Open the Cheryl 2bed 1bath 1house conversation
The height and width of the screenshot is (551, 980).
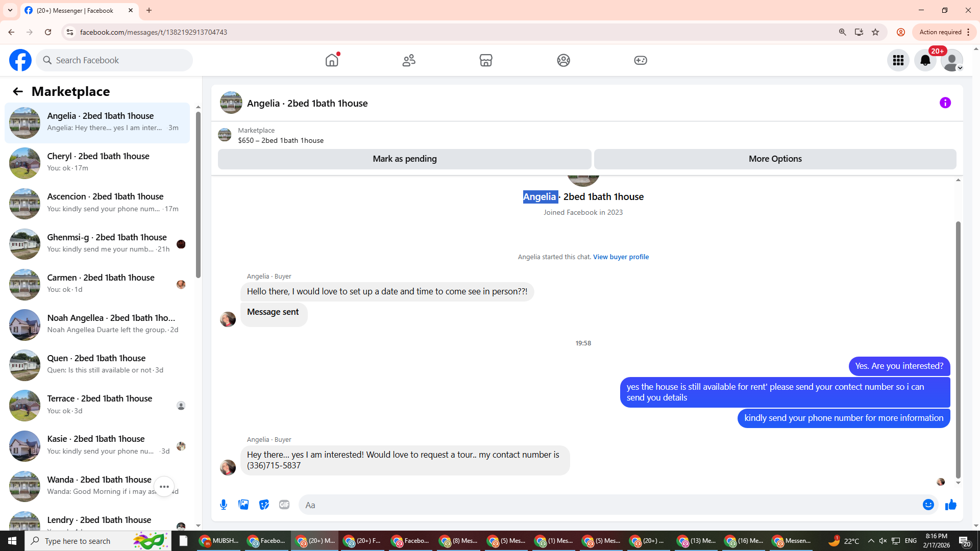pos(97,163)
